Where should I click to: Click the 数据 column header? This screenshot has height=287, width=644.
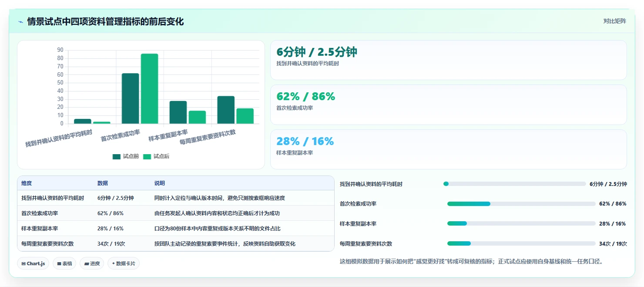pyautogui.click(x=103, y=183)
